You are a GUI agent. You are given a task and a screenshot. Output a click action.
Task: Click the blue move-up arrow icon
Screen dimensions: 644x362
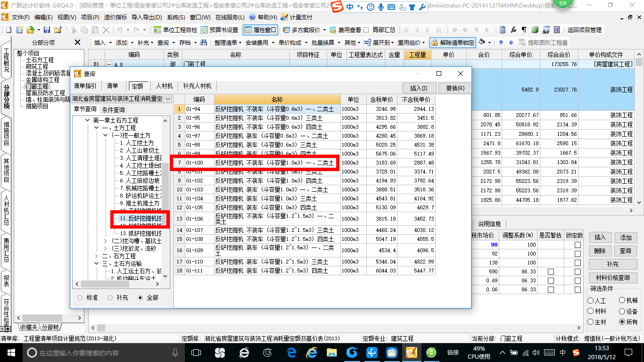pyautogui.click(x=501, y=42)
